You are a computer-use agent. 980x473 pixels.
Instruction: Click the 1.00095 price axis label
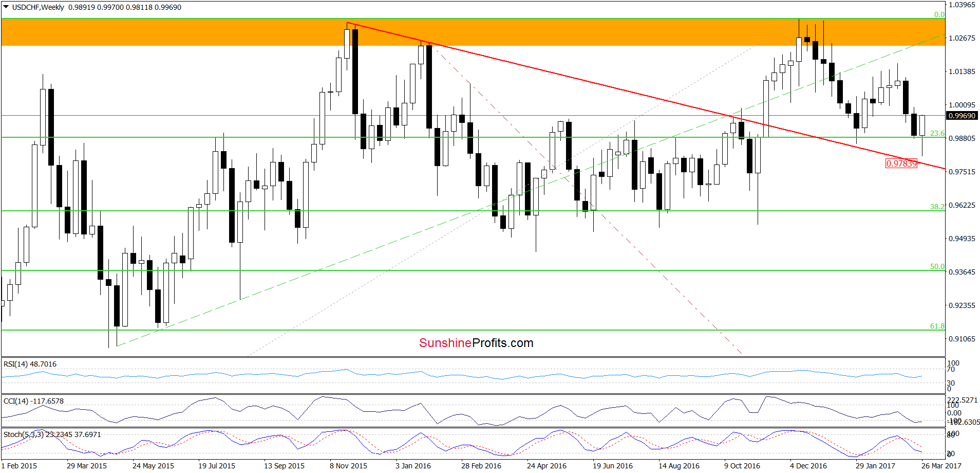click(962, 105)
